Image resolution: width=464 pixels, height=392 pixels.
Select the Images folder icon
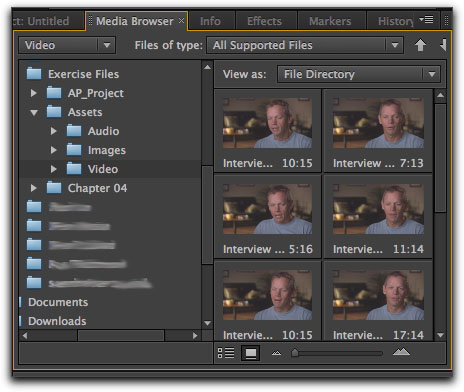(x=74, y=150)
